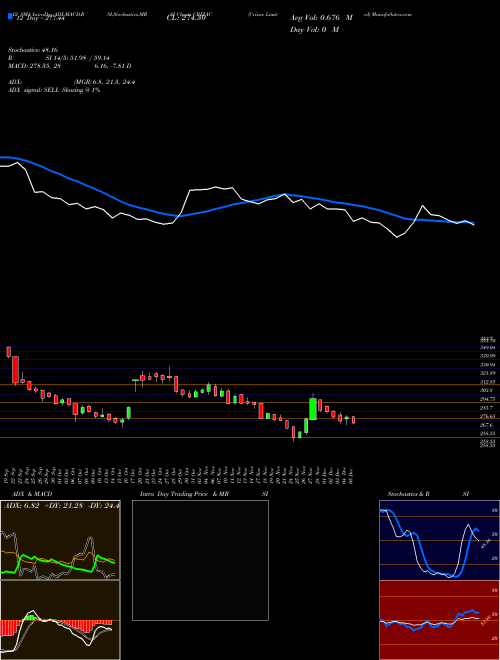
Task: Open the MACD histogram mini chart
Action: [x=60, y=620]
